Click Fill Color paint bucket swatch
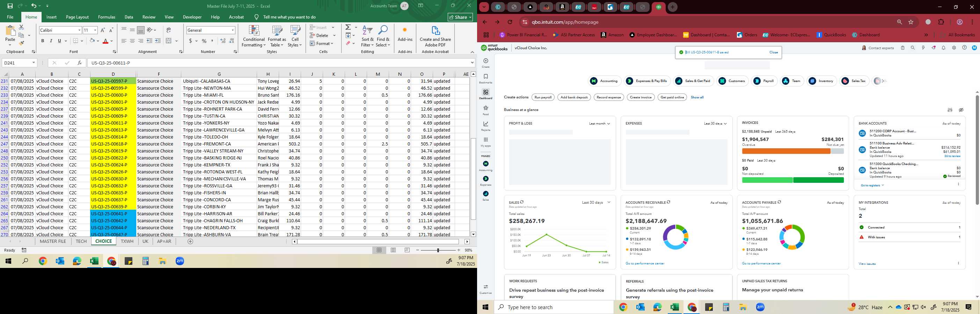Screen dimensions: 980x314 click(92, 41)
